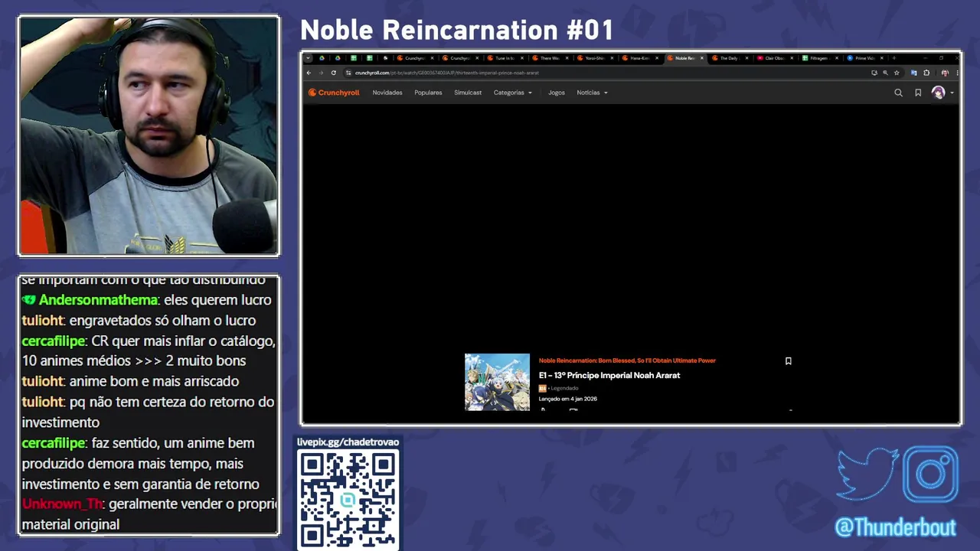Click the browser forward arrow
This screenshot has width=980, height=551.
pyautogui.click(x=321, y=73)
